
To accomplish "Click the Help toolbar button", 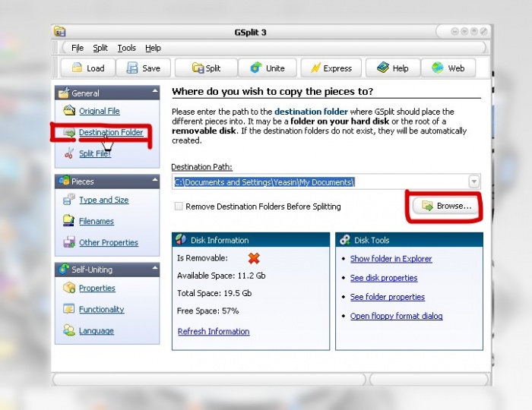I will [x=393, y=68].
